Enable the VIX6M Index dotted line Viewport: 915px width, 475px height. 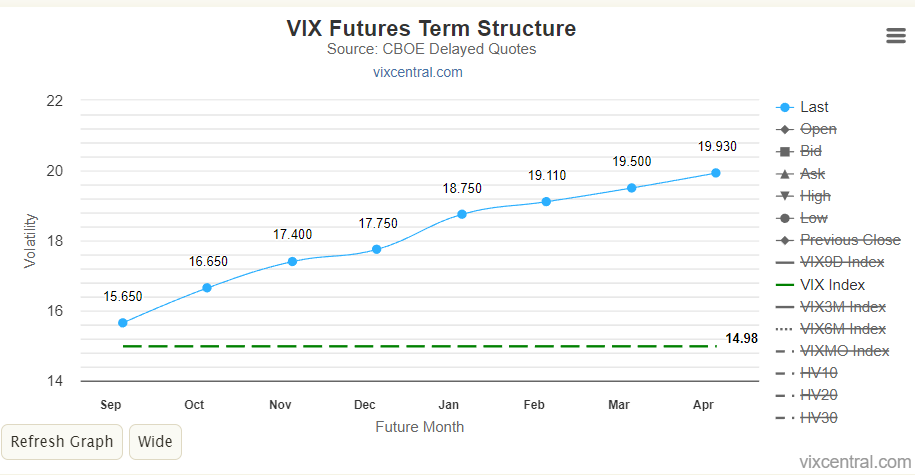[x=830, y=329]
